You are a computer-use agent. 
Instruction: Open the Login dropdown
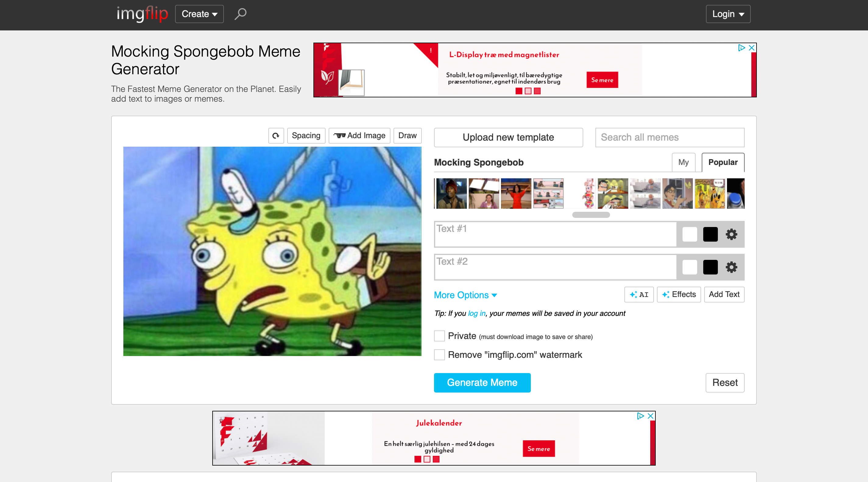pyautogui.click(x=728, y=14)
